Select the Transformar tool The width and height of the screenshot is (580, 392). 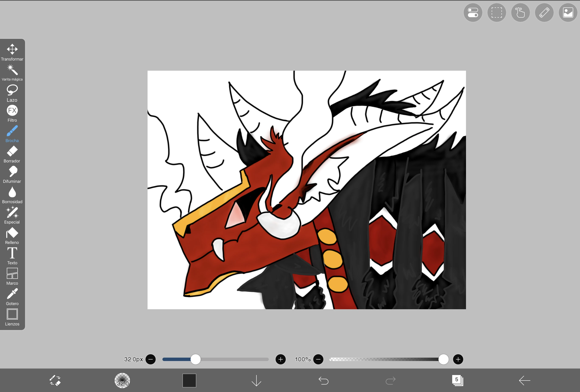(12, 51)
